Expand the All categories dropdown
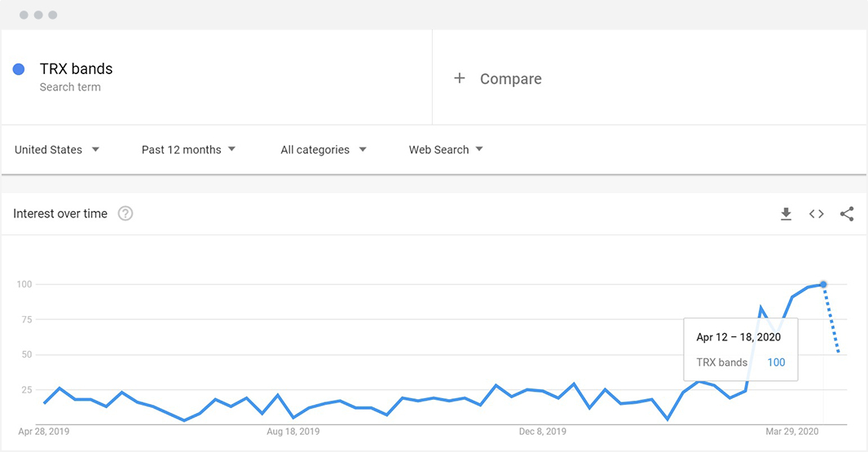This screenshot has width=868, height=452. pyautogui.click(x=324, y=149)
